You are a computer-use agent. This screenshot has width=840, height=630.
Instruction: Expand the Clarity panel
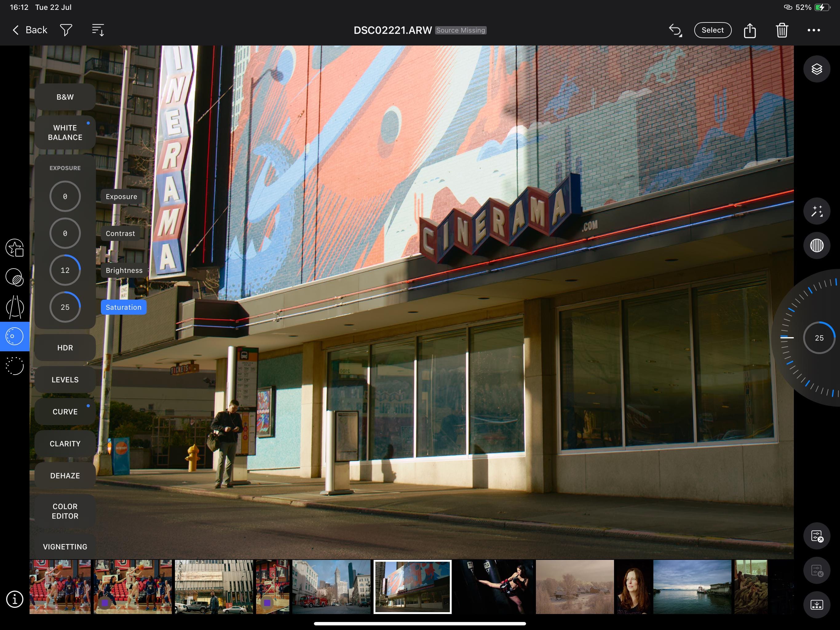coord(65,444)
